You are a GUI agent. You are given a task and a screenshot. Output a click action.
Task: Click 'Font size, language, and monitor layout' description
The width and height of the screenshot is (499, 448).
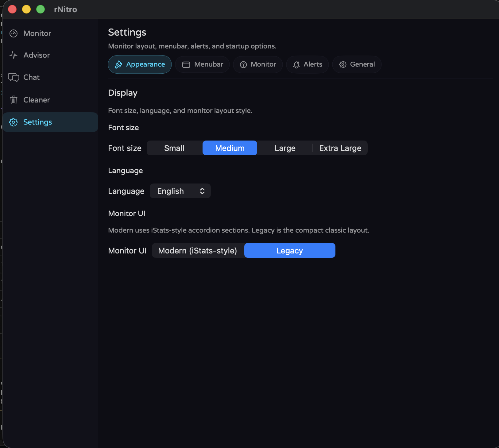coord(180,111)
